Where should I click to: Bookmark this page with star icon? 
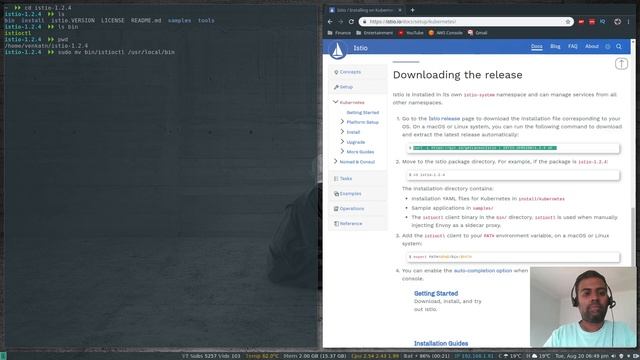568,22
